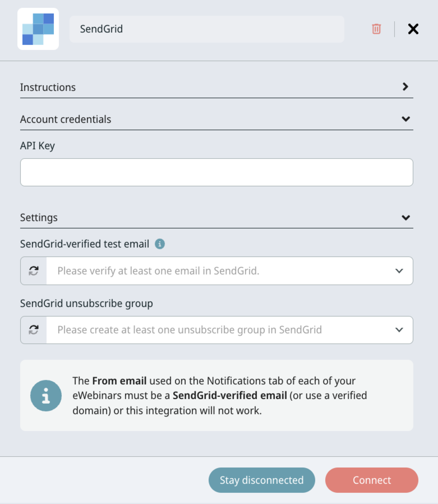Click the SendGrid integration name field
The width and height of the screenshot is (438, 504).
click(x=207, y=29)
